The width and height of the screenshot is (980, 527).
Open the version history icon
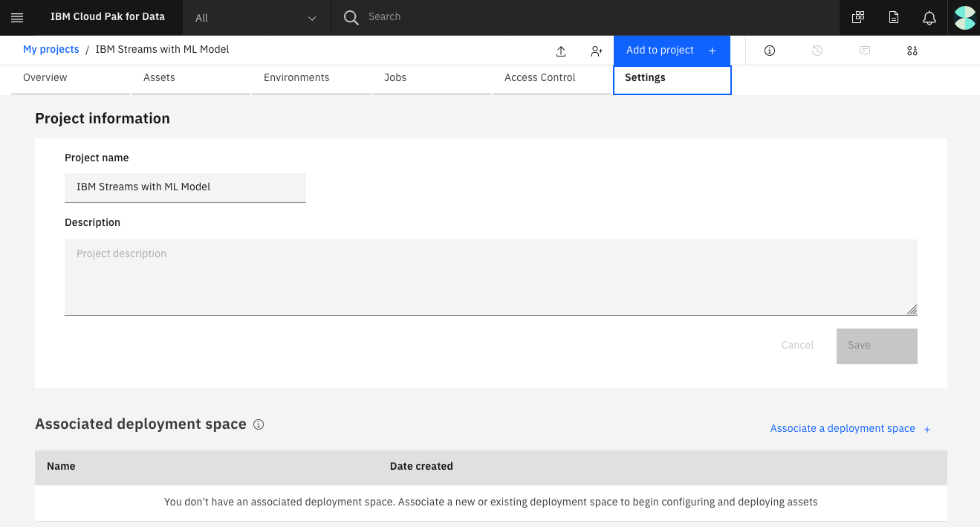817,51
